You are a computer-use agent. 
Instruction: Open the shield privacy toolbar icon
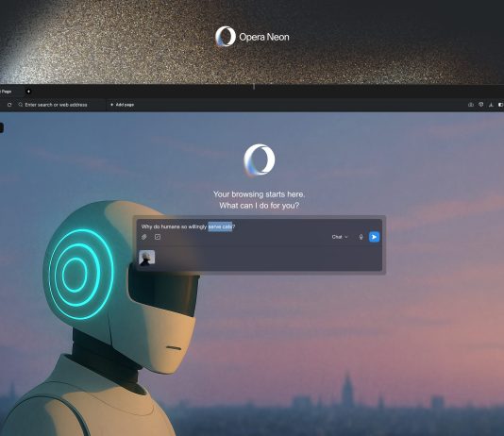point(480,105)
